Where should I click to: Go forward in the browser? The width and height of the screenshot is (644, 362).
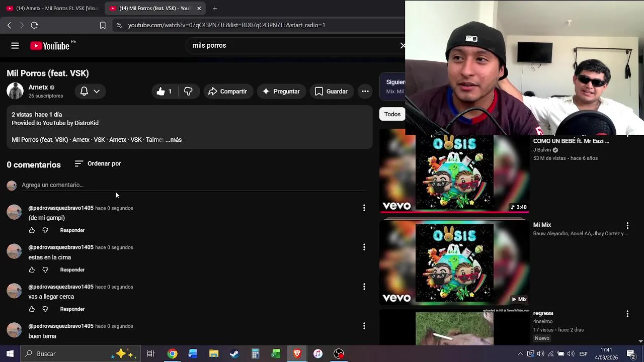coord(22,25)
